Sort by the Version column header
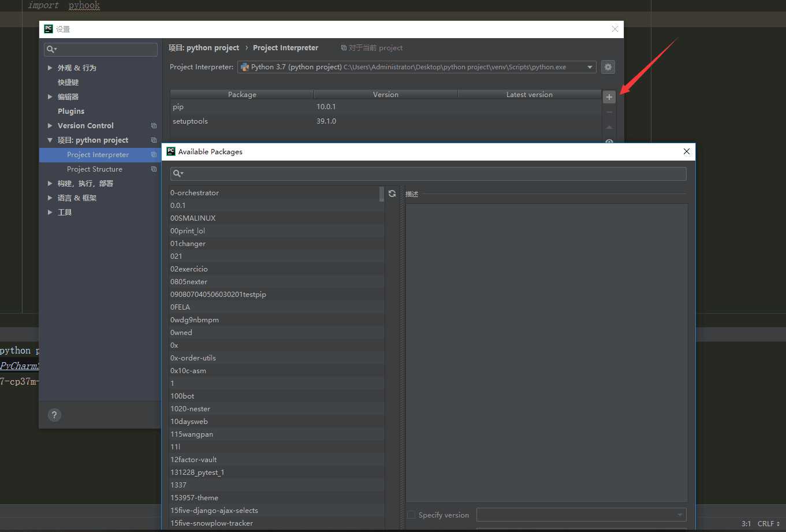Viewport: 786px width, 532px height. (386, 95)
